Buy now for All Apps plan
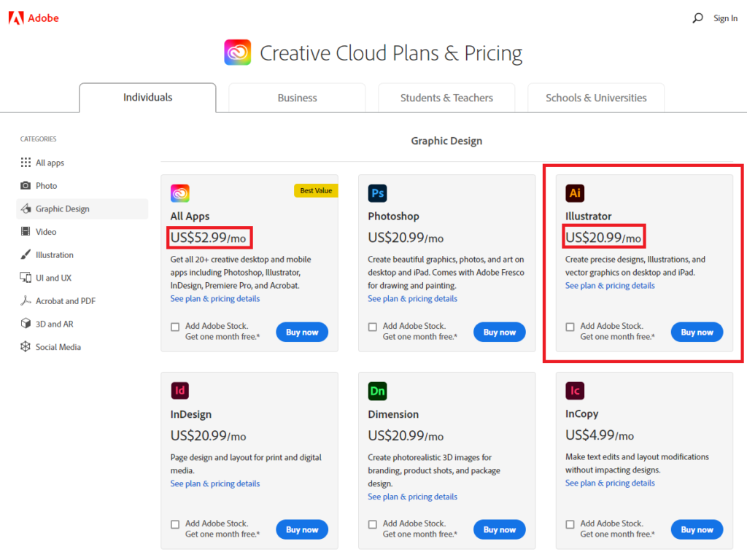 point(302,332)
